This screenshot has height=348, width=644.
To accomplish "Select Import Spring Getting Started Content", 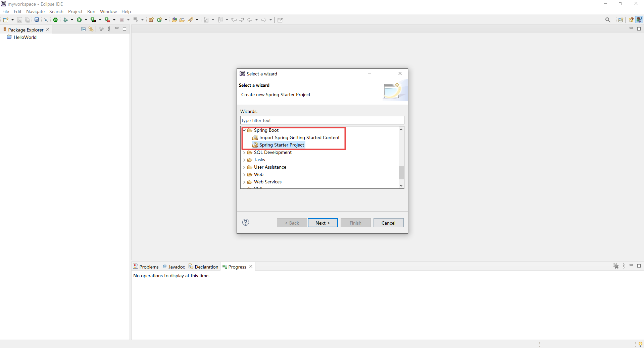I will pyautogui.click(x=296, y=137).
